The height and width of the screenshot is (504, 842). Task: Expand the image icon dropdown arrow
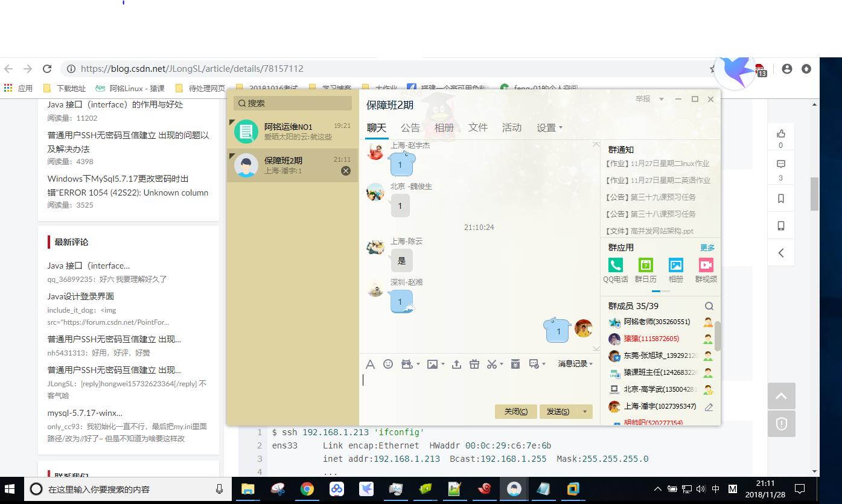(x=442, y=365)
